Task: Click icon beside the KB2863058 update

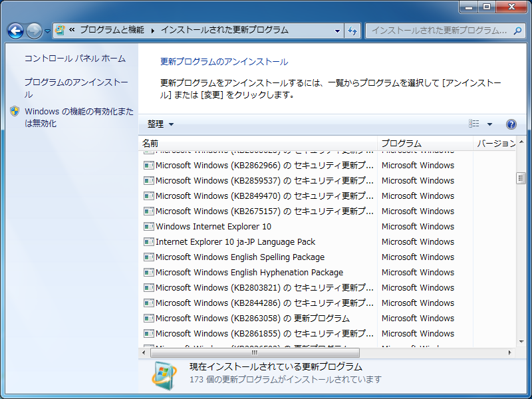Action: pyautogui.click(x=148, y=319)
